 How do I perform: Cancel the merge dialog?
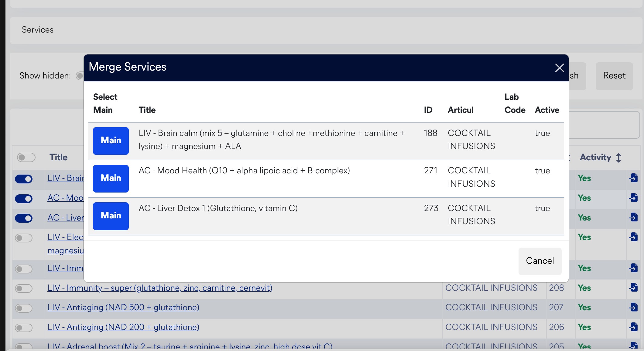[540, 261]
